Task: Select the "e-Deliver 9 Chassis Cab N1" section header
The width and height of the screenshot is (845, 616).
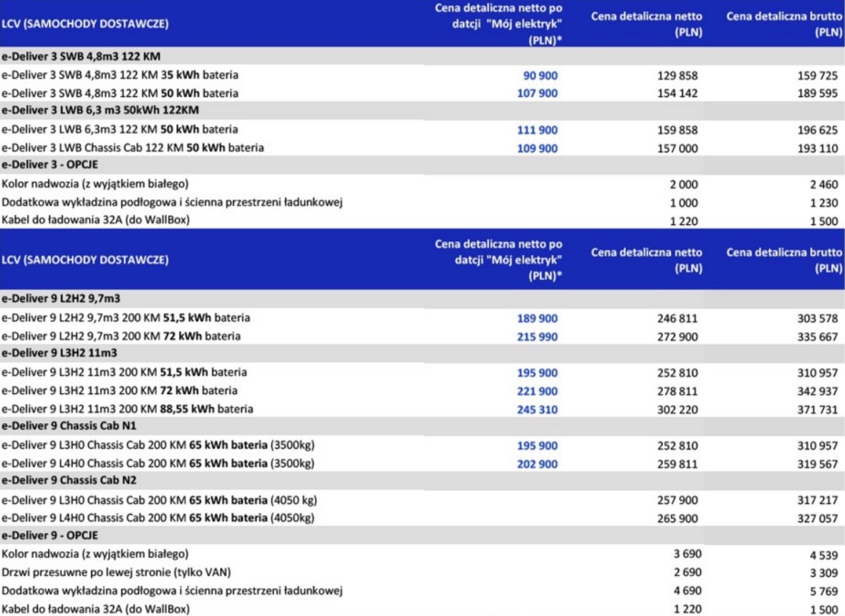Action: pos(70,427)
